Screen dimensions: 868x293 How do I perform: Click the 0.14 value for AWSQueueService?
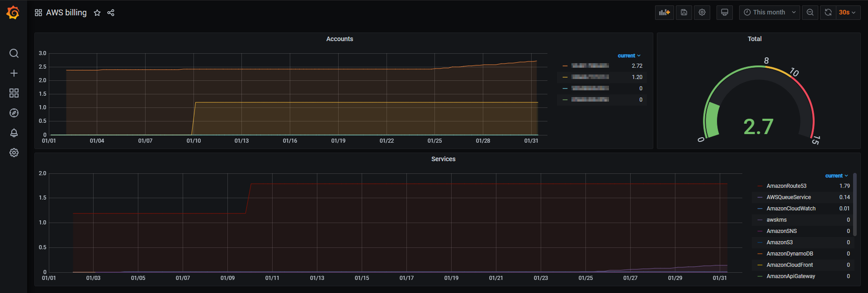[x=844, y=197]
